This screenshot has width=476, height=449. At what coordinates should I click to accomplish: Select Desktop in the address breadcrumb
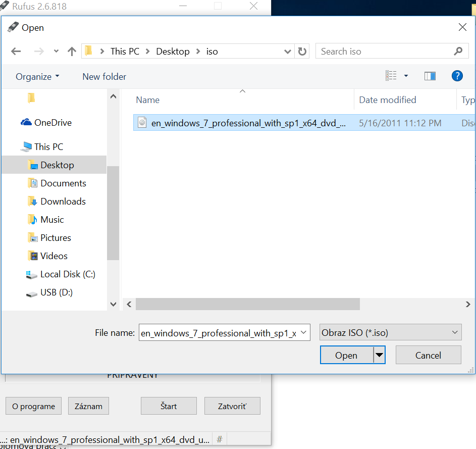point(173,52)
